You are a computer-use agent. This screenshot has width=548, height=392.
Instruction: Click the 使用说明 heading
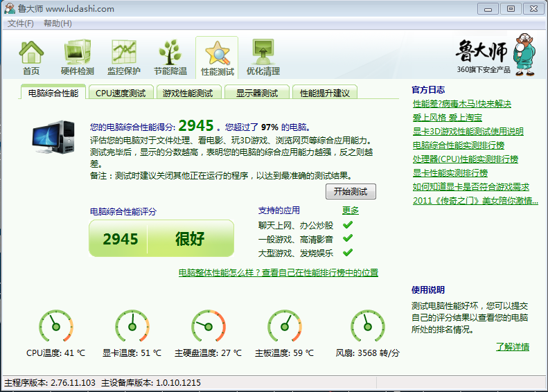pos(428,290)
